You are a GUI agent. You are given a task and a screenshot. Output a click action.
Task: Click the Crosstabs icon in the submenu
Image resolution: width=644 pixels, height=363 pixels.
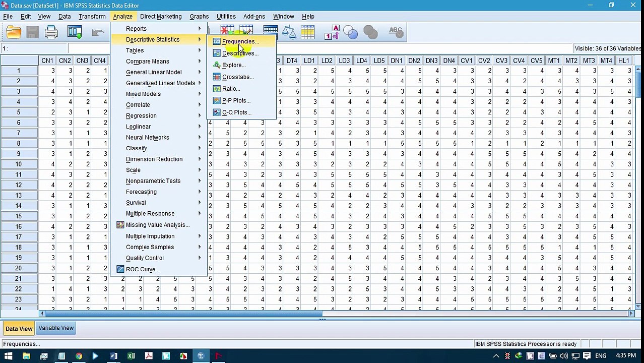point(217,77)
